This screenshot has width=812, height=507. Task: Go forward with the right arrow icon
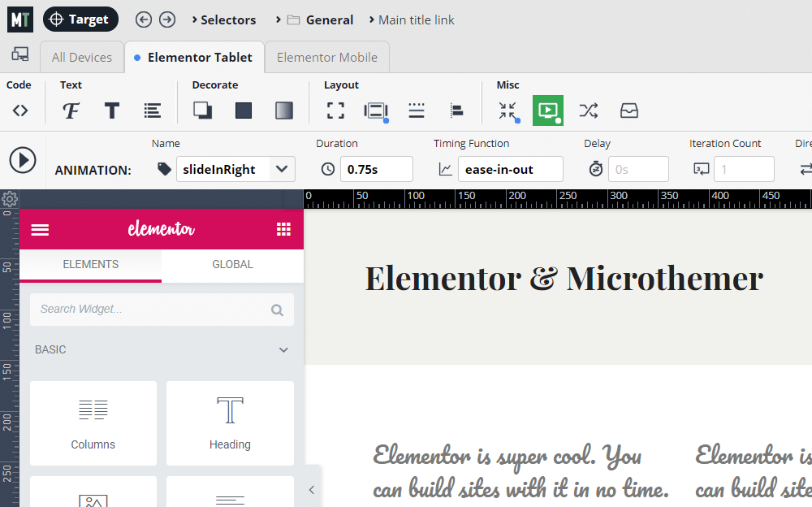[166, 19]
